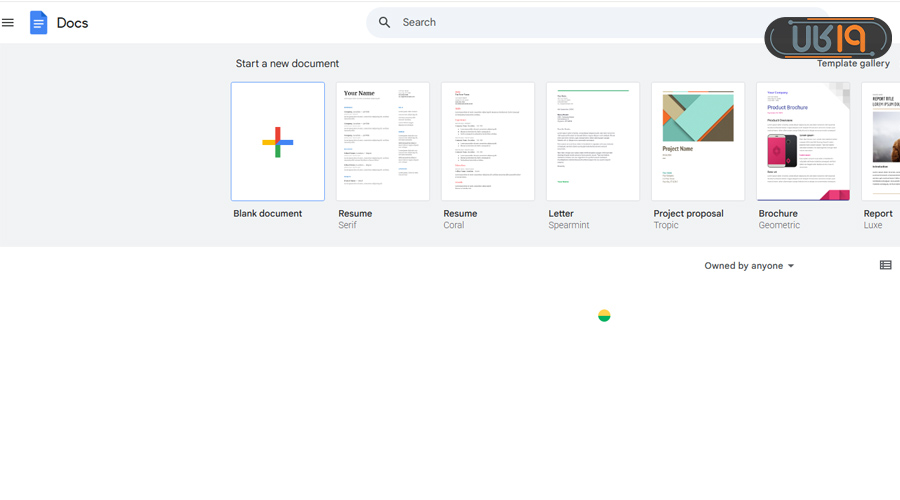The width and height of the screenshot is (900, 500).
Task: Click the magnifying glass search icon
Action: [x=385, y=22]
